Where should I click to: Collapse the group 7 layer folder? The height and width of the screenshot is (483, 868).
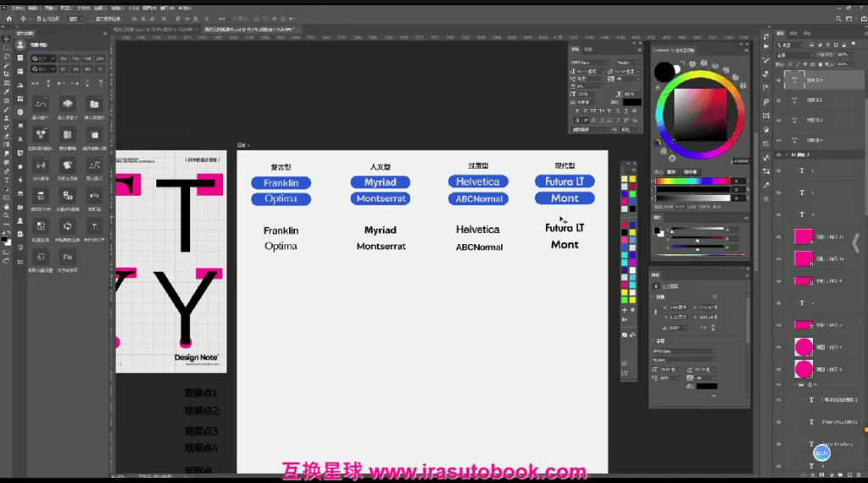coord(786,155)
